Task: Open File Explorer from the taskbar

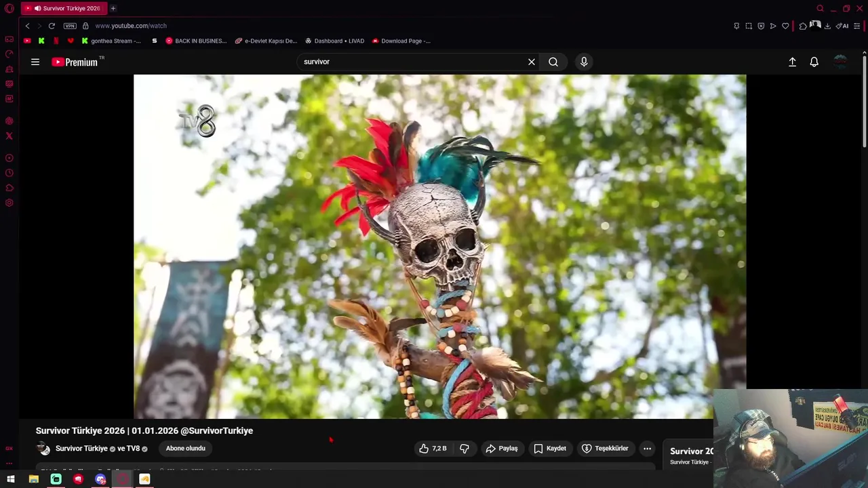Action: (x=33, y=479)
